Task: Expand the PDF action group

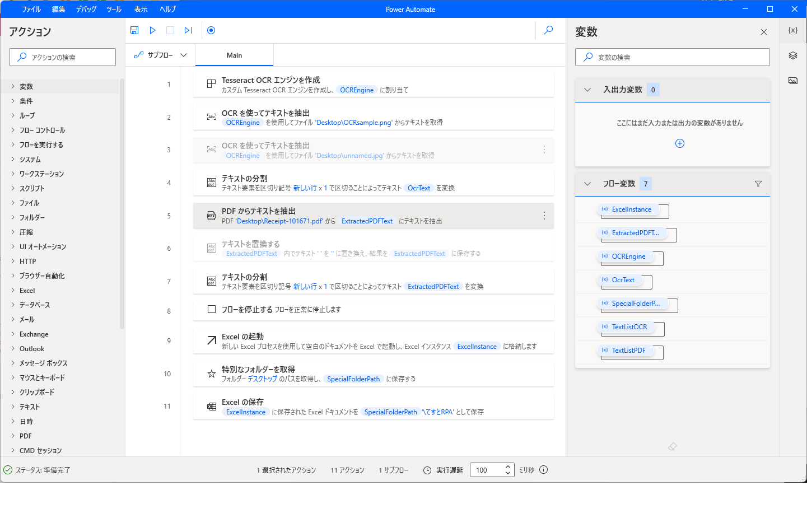Action: tap(13, 436)
